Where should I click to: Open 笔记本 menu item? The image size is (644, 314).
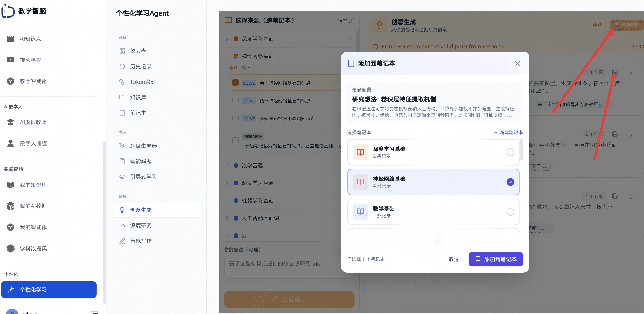pos(156,113)
